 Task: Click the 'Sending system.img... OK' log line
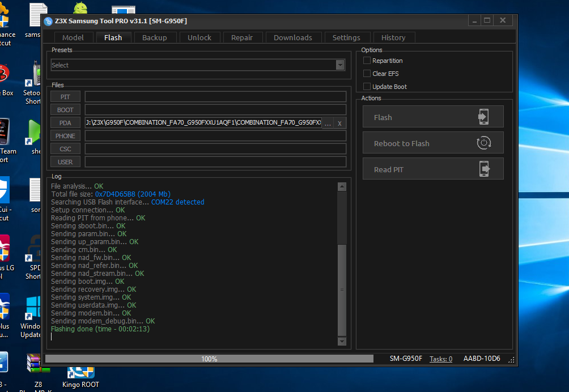tap(91, 297)
